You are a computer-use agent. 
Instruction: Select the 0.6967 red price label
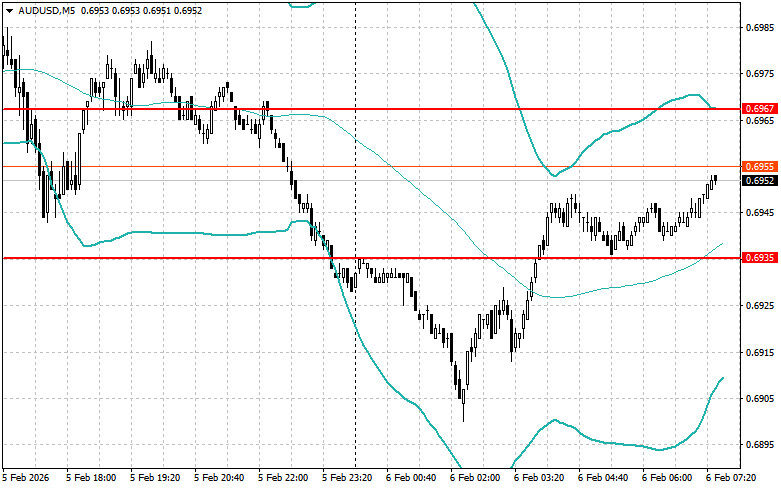(760, 109)
